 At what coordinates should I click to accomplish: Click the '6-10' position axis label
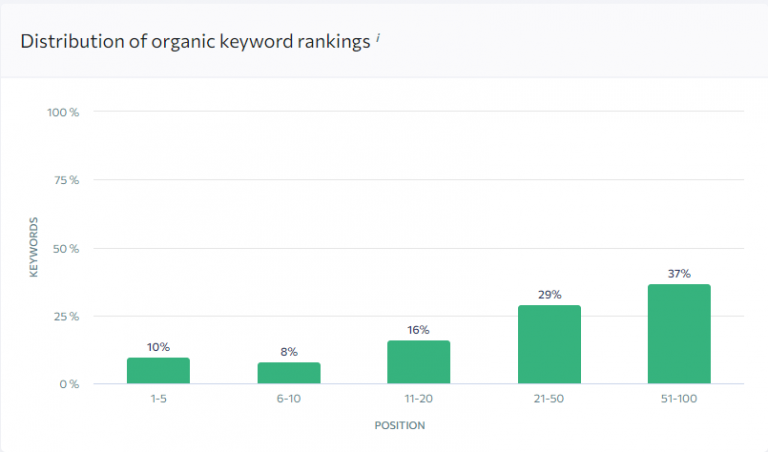[x=289, y=400]
